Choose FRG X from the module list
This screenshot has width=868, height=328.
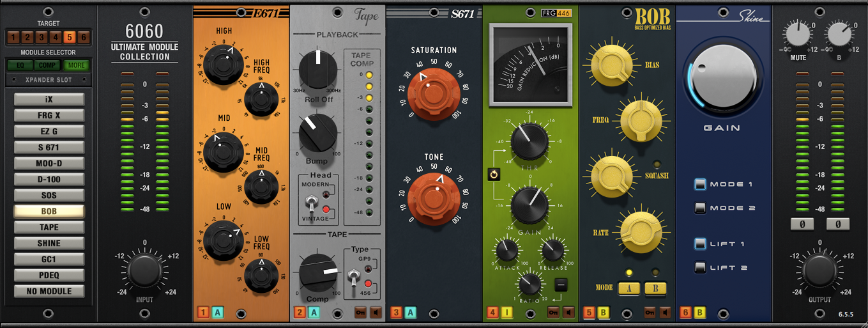49,115
